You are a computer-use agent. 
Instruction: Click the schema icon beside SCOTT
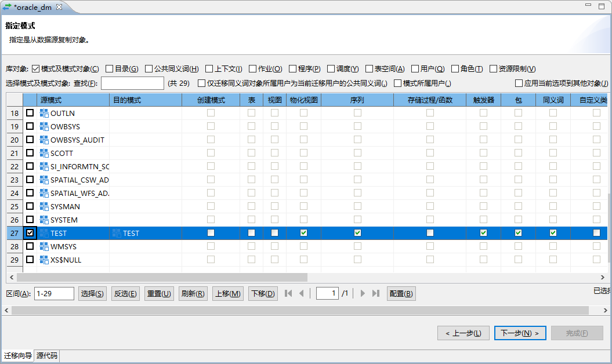45,152
